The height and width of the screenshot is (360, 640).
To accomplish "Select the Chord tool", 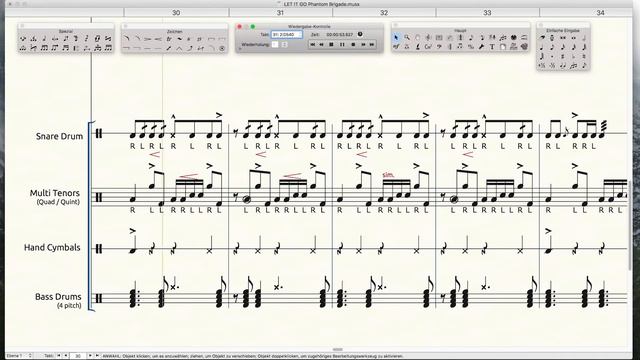I will (x=428, y=47).
